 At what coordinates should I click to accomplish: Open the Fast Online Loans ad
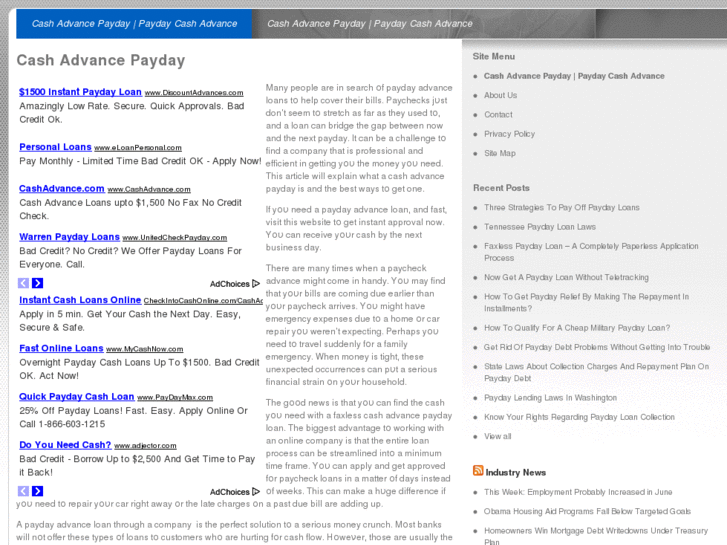point(61,348)
